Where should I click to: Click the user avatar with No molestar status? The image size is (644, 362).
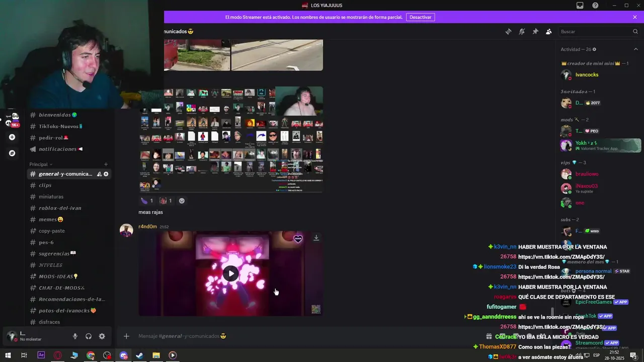tap(12, 336)
